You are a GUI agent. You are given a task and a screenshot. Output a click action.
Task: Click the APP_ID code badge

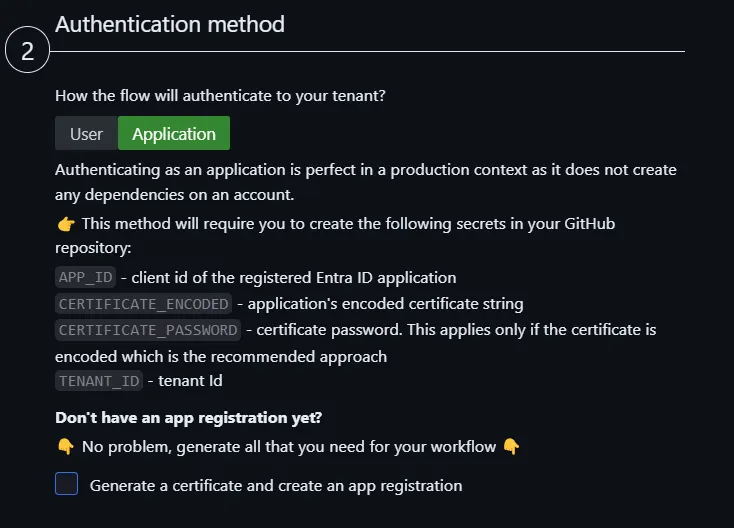86,277
